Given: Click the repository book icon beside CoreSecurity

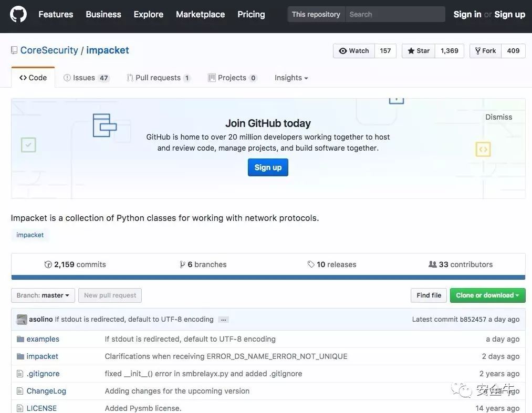Looking at the screenshot, I should [x=14, y=50].
